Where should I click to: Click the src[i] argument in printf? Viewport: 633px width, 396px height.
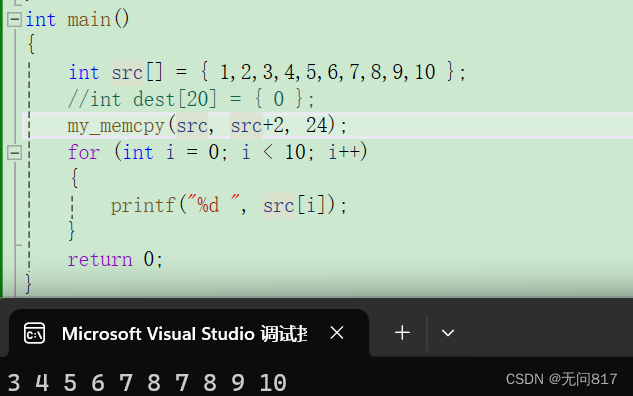point(294,205)
